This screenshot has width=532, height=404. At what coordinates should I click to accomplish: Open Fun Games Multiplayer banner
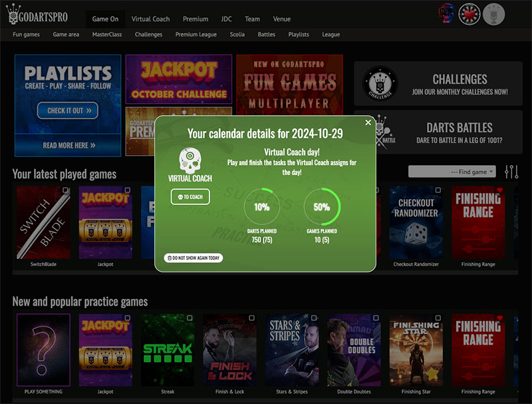pos(290,85)
